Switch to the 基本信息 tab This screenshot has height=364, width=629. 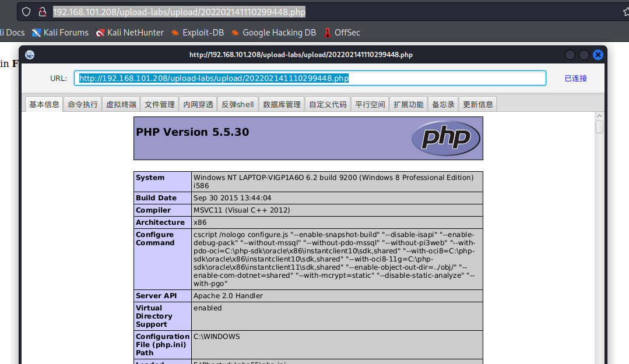(44, 105)
